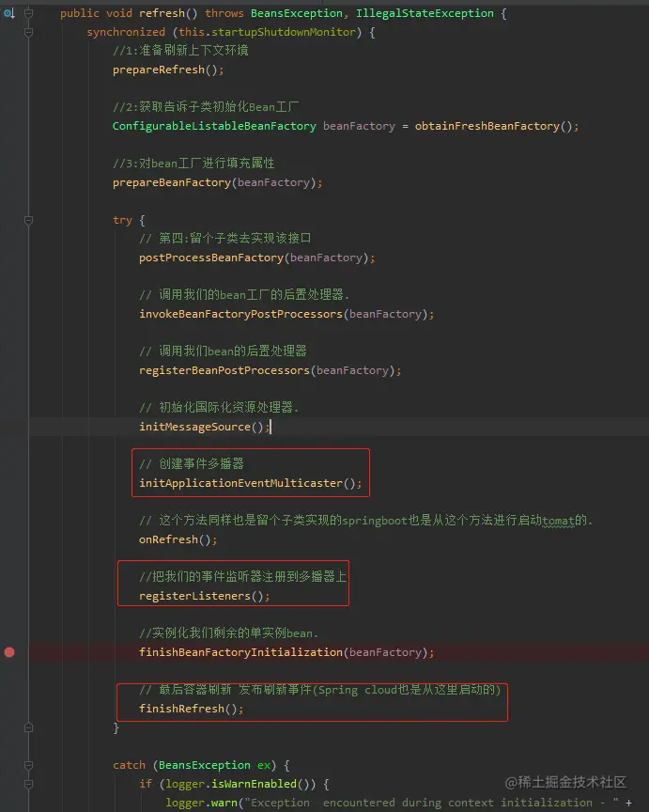The width and height of the screenshot is (649, 812).
Task: Click the comment '//实例化我们剩余的单实例bean.'
Action: tap(228, 632)
